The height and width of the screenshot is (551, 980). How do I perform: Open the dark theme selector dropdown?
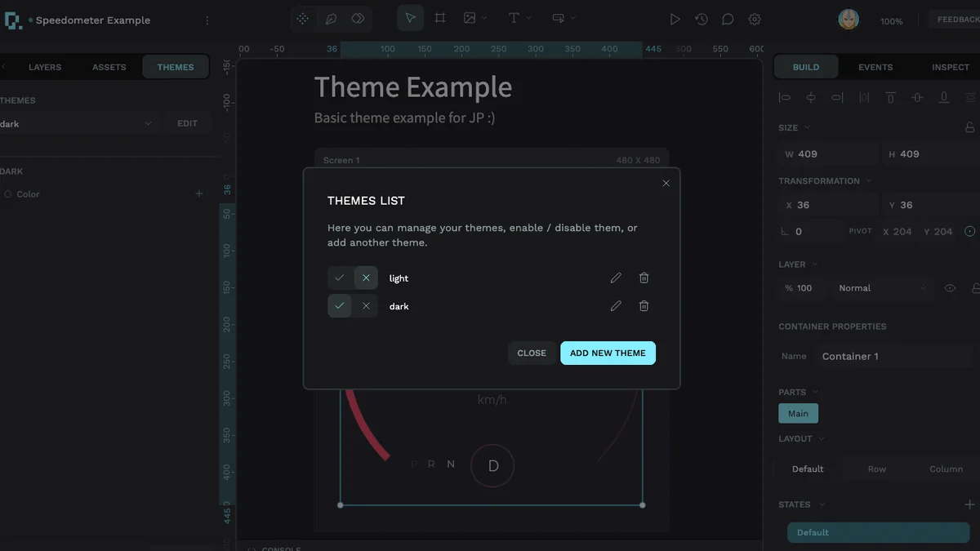[78, 124]
